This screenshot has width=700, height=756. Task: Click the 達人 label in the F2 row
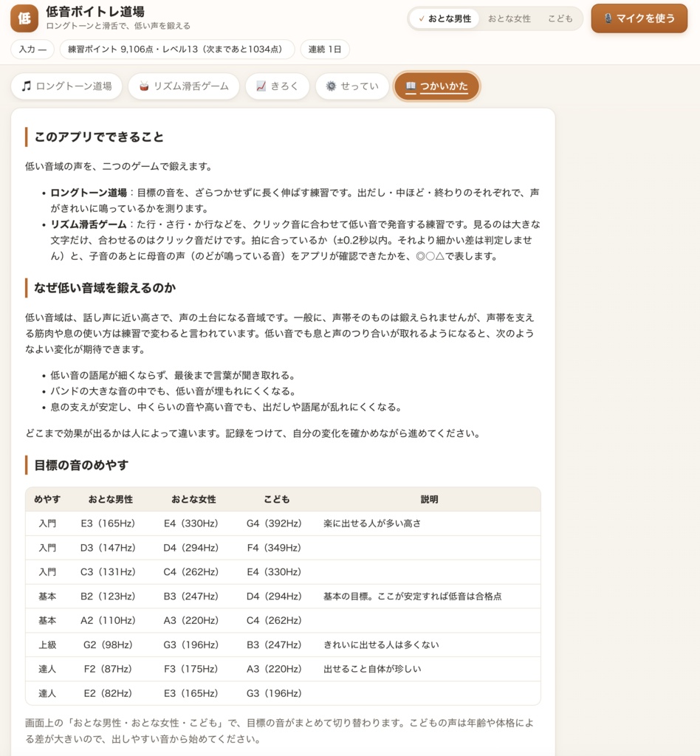[47, 669]
